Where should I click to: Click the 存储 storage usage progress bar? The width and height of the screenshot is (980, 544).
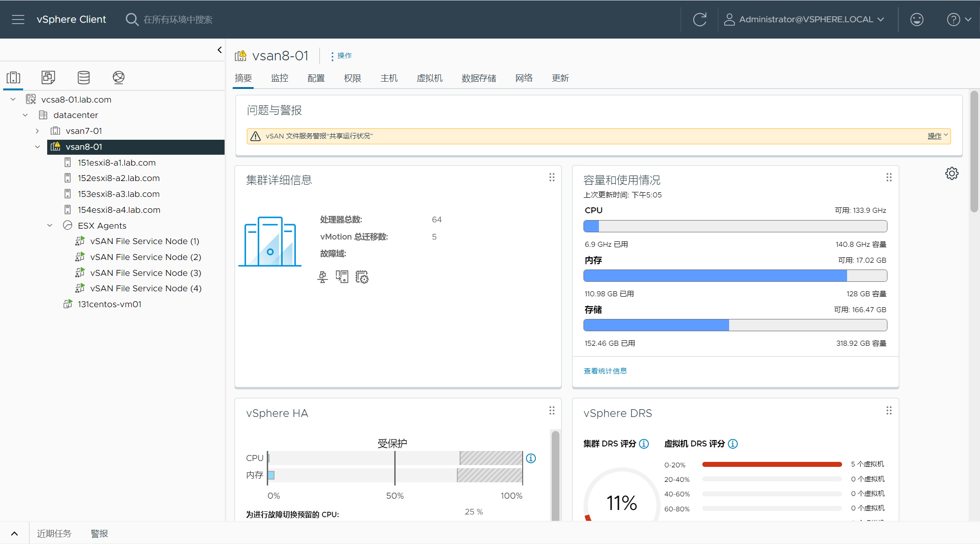tap(735, 325)
